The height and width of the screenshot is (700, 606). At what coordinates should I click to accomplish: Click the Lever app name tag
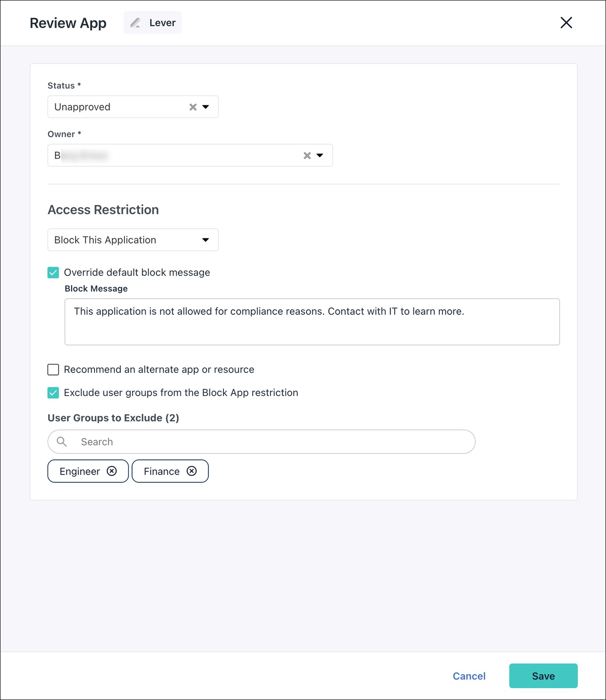point(162,23)
